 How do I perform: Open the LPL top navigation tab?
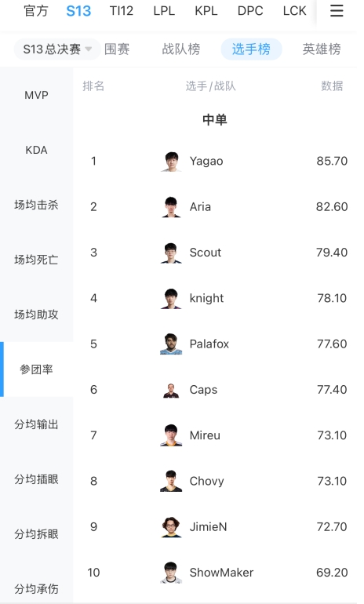point(164,11)
